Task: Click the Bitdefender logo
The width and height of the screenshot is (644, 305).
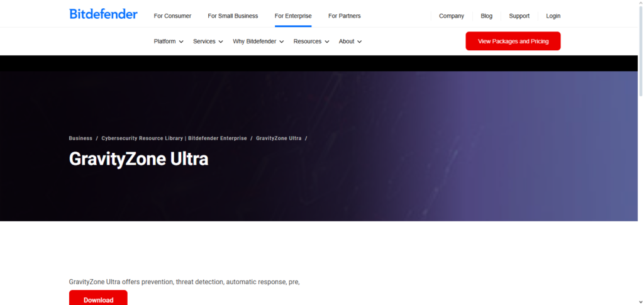Action: [104, 14]
